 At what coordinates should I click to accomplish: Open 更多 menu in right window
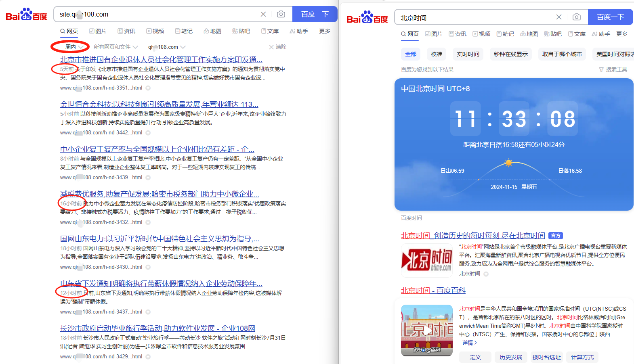622,34
